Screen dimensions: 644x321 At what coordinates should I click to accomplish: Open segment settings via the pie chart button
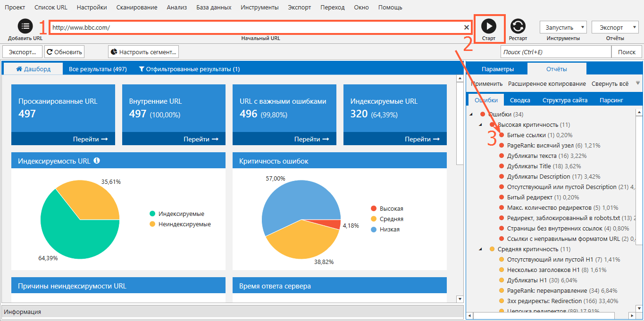click(x=143, y=52)
